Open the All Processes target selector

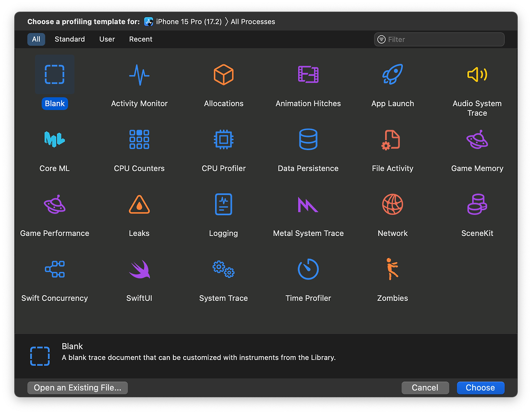point(253,22)
